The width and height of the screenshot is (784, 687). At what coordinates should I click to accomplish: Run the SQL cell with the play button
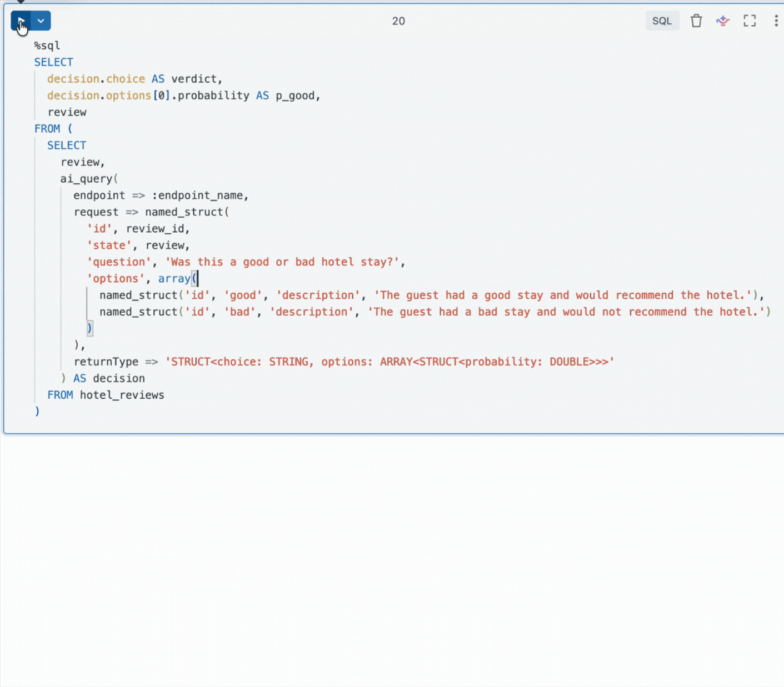tap(21, 21)
